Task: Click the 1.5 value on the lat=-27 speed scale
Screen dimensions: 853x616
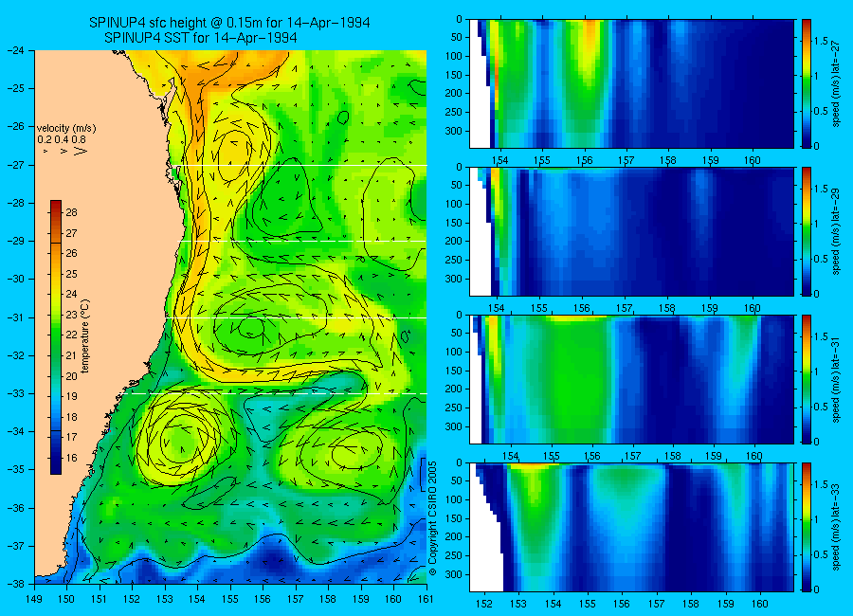Action: pos(821,42)
